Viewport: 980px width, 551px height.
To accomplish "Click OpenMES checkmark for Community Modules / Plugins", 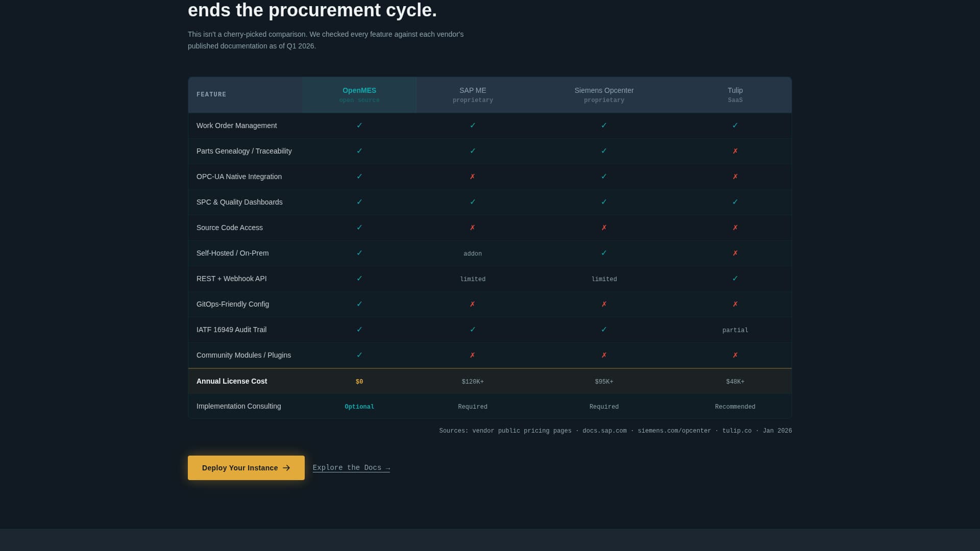I will (x=359, y=355).
